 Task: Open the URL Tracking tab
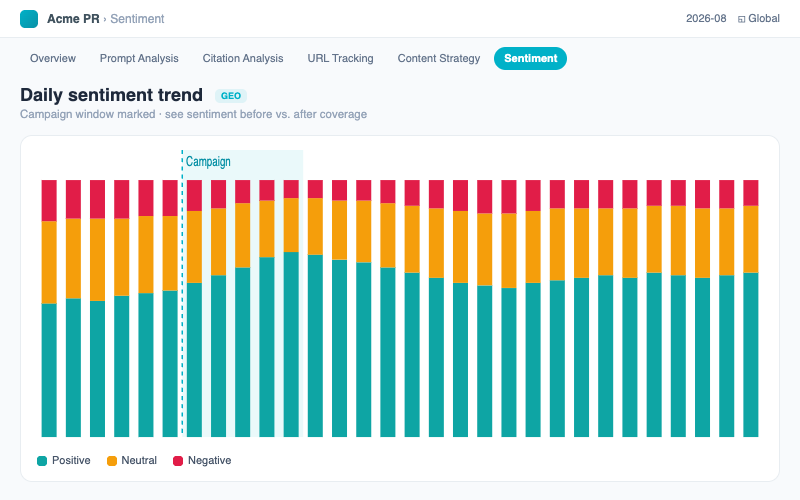340,58
